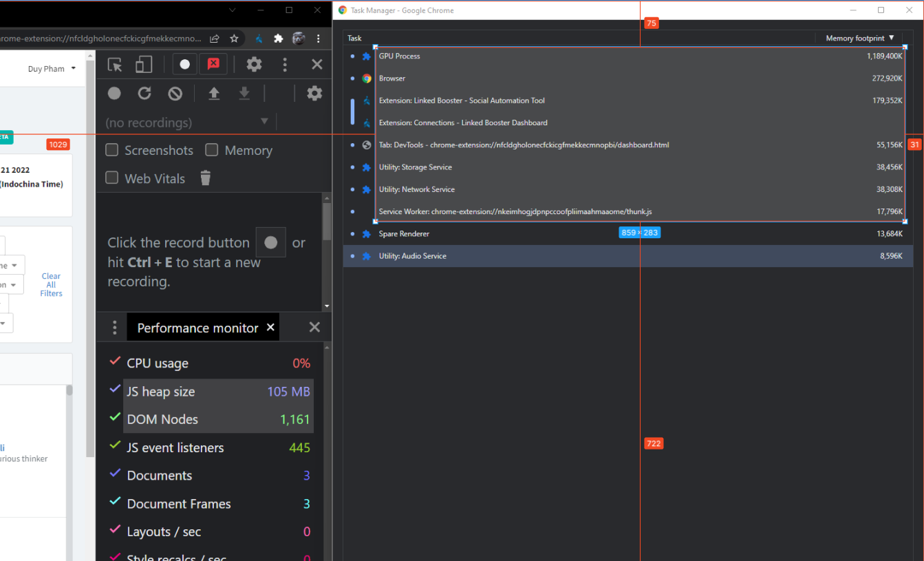Open the Duy Pham account dropdown
924x561 pixels.
click(x=52, y=69)
